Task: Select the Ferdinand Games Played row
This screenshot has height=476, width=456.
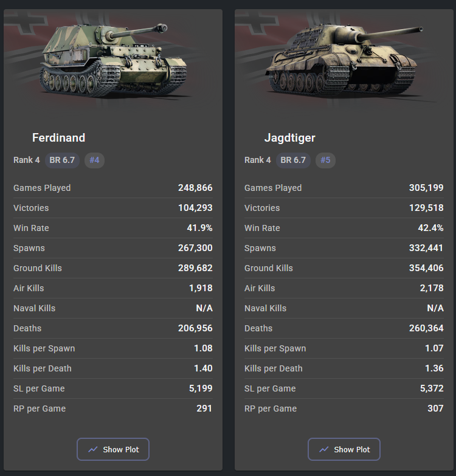Action: (113, 188)
